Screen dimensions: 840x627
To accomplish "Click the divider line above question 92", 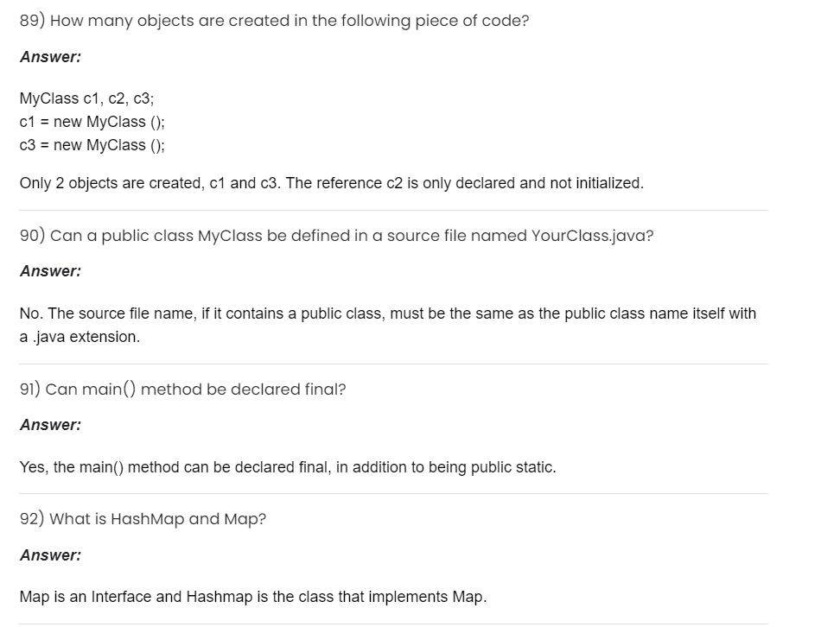I will click(393, 494).
